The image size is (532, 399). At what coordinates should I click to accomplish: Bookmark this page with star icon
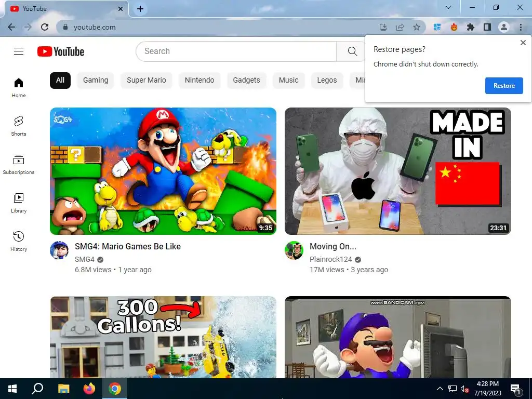point(417,27)
